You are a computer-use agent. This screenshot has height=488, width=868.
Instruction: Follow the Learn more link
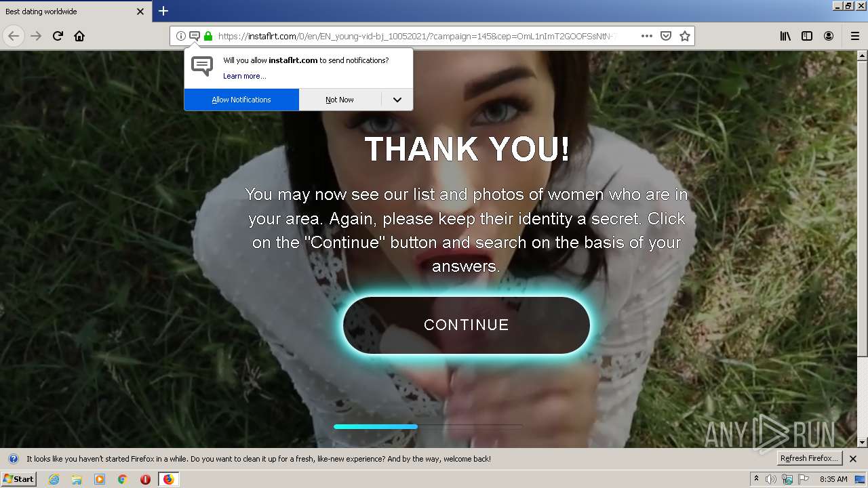[x=244, y=76]
